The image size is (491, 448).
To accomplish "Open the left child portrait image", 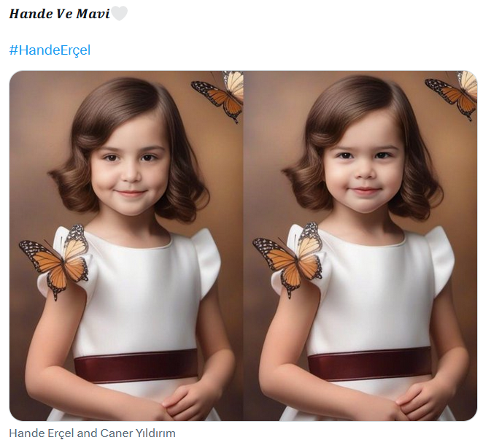I will [126, 245].
